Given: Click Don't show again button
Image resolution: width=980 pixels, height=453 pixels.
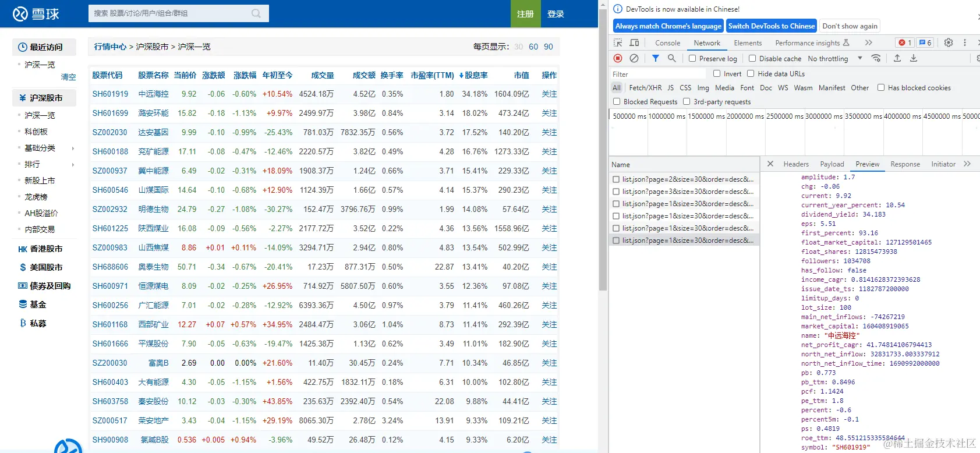Looking at the screenshot, I should [x=850, y=26].
